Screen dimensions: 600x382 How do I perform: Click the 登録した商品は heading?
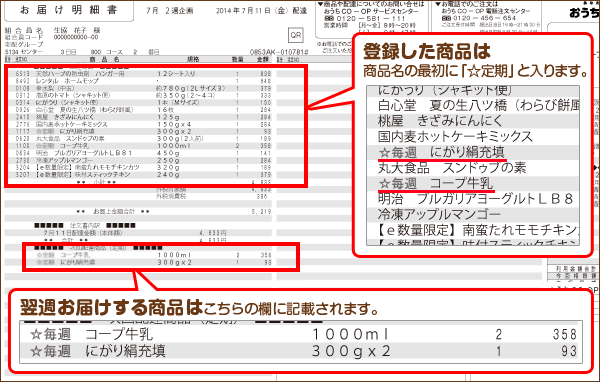pyautogui.click(x=426, y=51)
